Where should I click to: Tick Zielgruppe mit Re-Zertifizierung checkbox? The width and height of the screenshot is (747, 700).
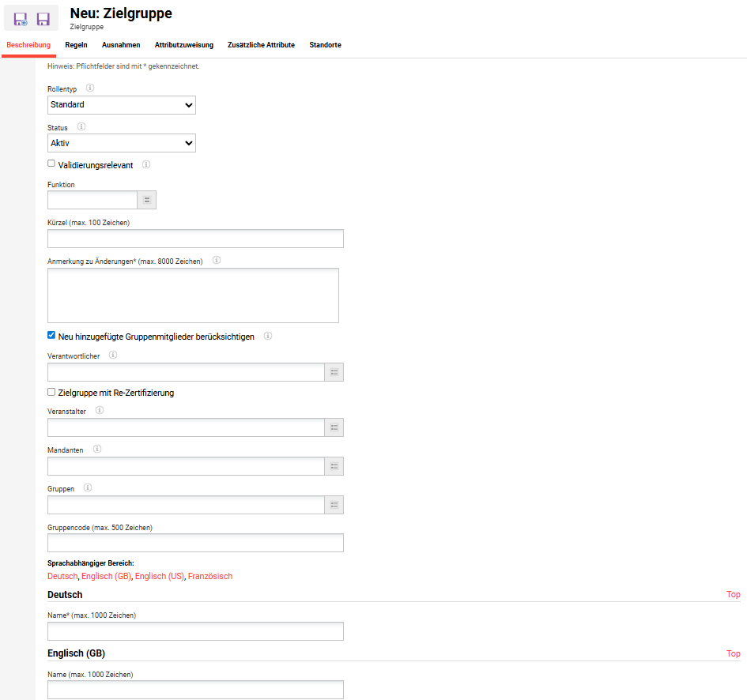point(51,392)
